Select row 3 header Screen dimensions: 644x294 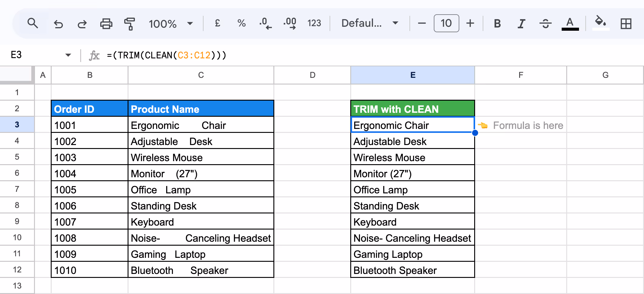pyautogui.click(x=17, y=124)
